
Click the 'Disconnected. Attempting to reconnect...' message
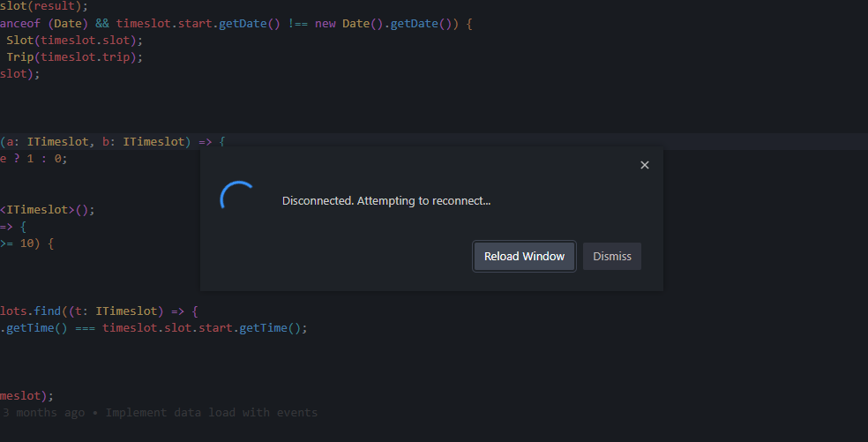point(385,201)
